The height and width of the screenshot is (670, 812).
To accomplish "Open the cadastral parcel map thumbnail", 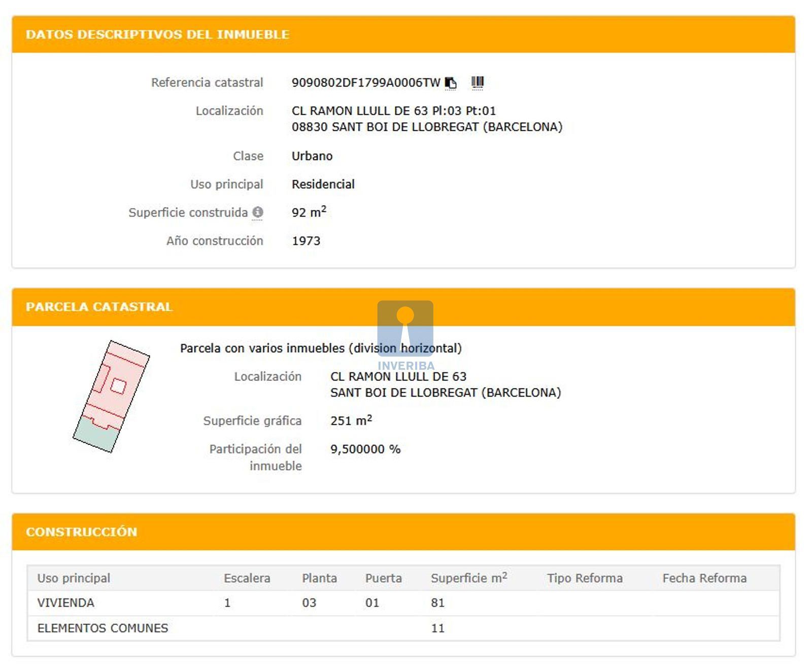I will (x=111, y=396).
